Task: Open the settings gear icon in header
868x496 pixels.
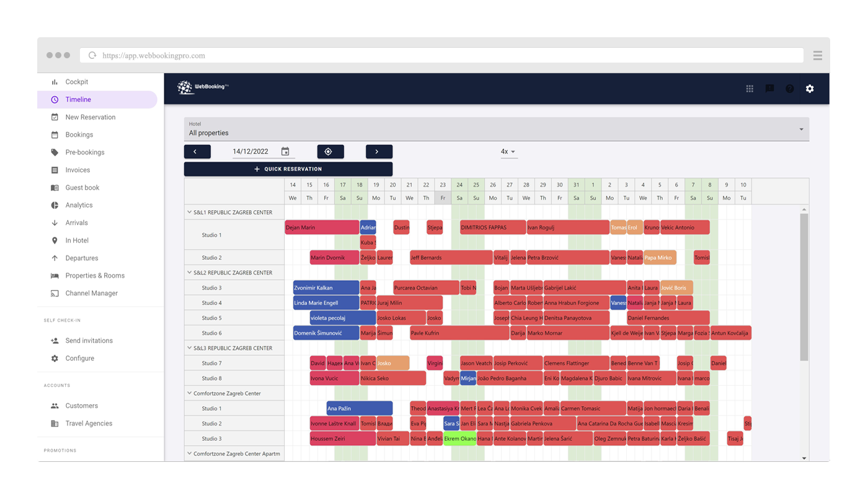Action: [x=810, y=89]
